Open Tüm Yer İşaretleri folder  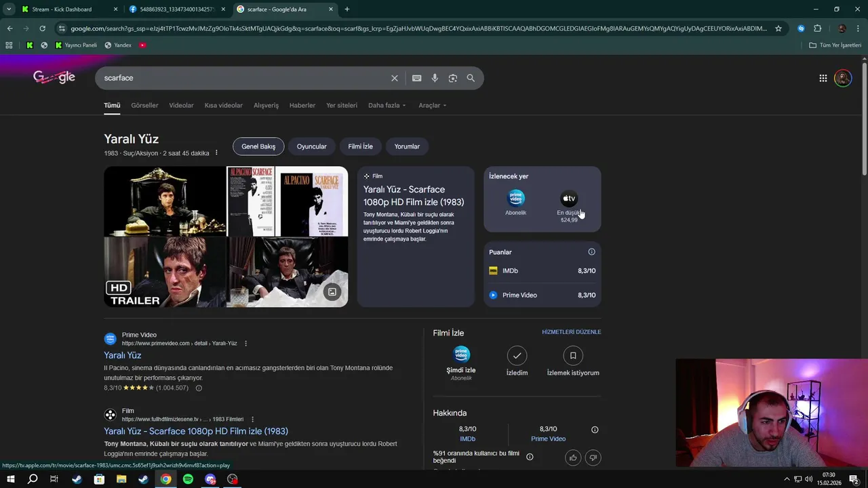835,45
